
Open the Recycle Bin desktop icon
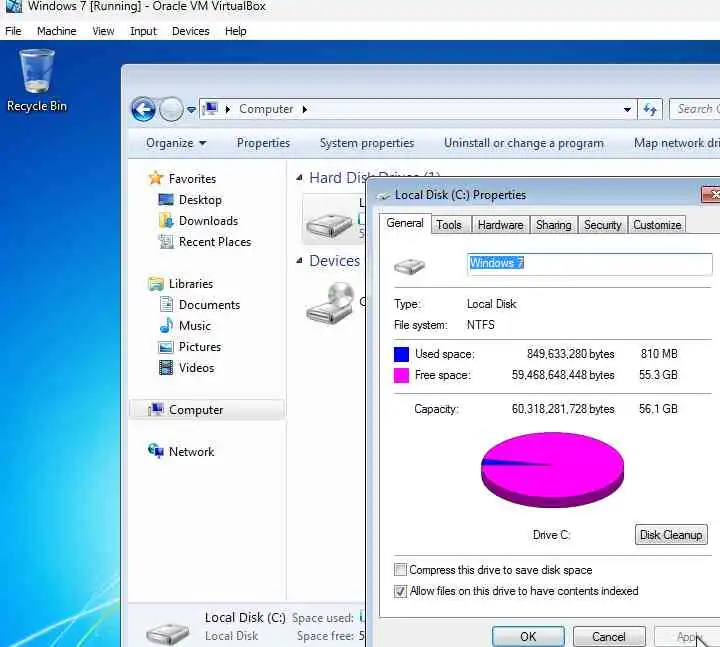coord(36,80)
